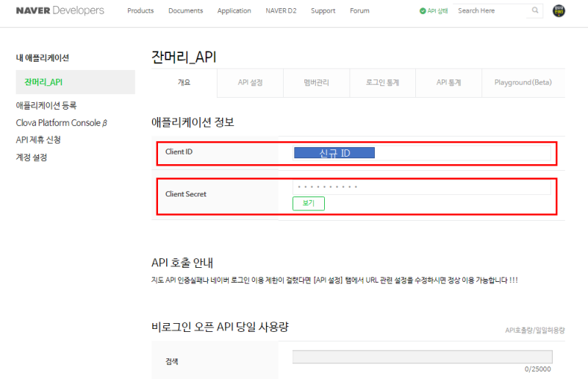Go to NAVER D2 menu
Screen dimensions: 588x379
tap(281, 11)
